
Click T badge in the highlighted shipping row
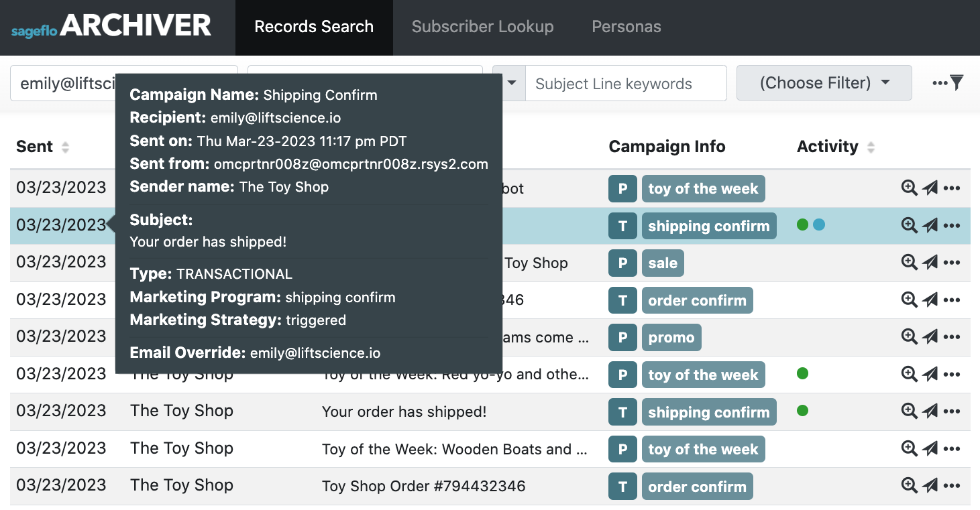[622, 226]
